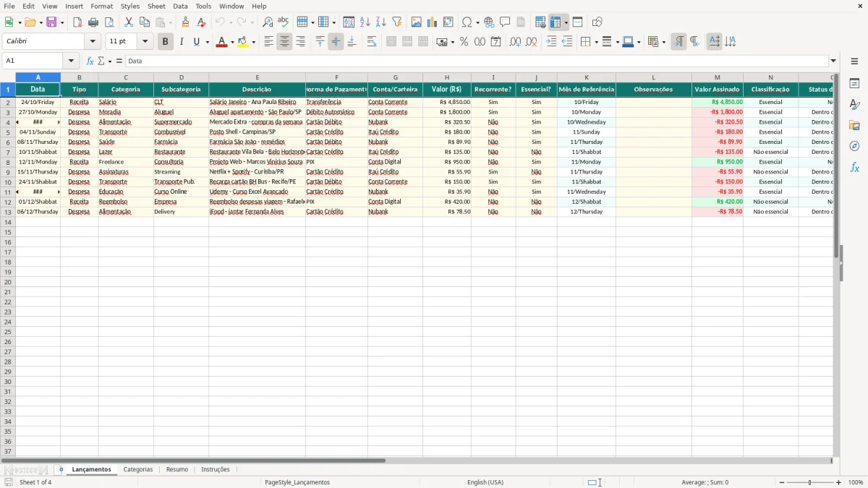Click the Print icon

click(93, 22)
